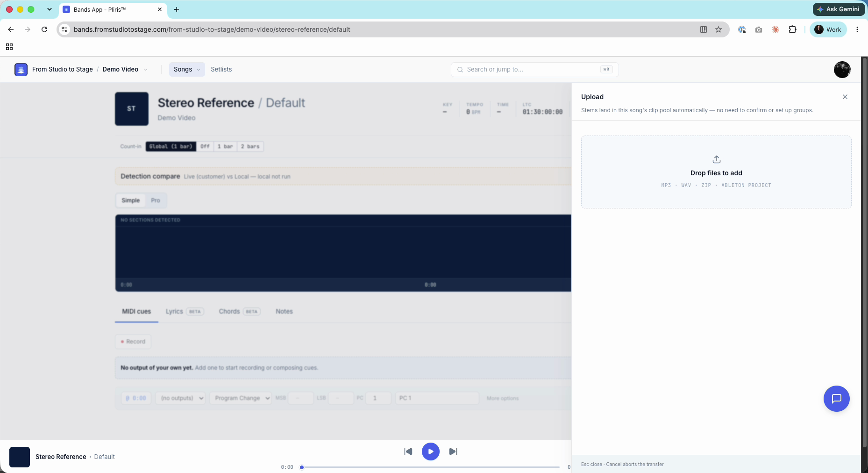Viewport: 868px width, 473px height.
Task: Open the password manager extension icon
Action: 742,29
